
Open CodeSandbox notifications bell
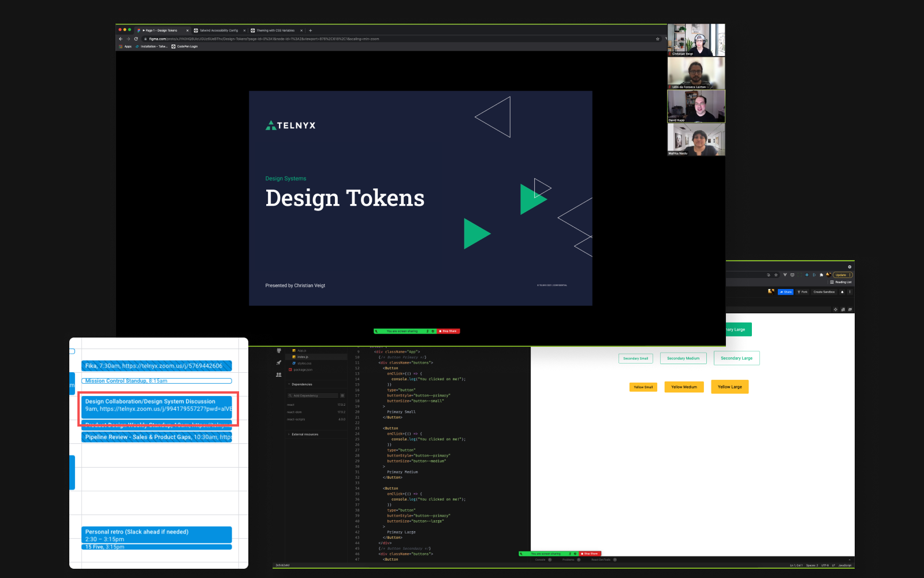click(842, 292)
